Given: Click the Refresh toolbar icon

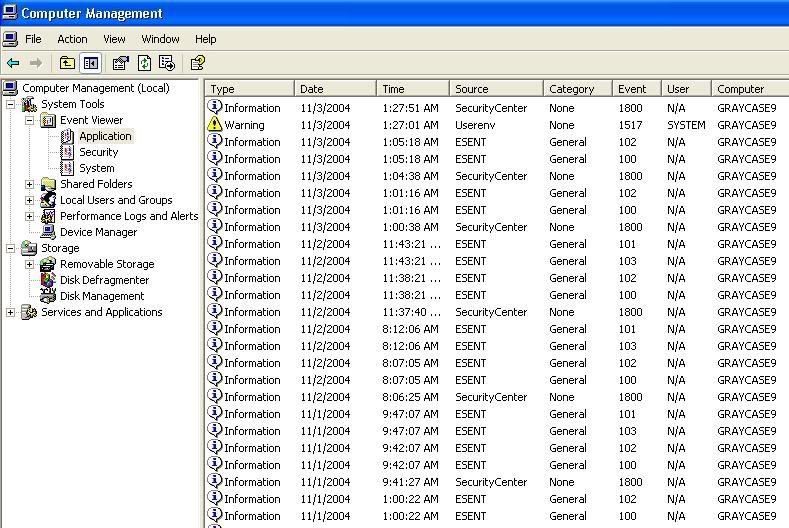Looking at the screenshot, I should [x=144, y=63].
